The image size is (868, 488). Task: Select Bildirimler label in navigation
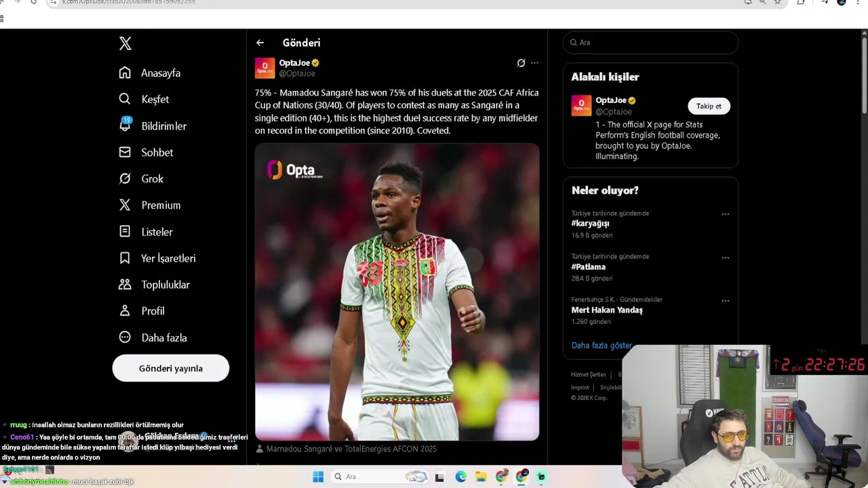click(x=164, y=126)
